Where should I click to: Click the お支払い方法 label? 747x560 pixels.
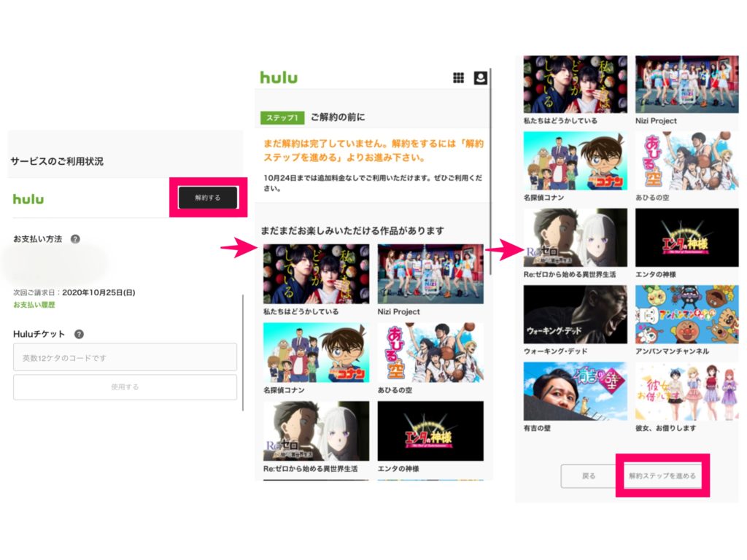pyautogui.click(x=38, y=239)
